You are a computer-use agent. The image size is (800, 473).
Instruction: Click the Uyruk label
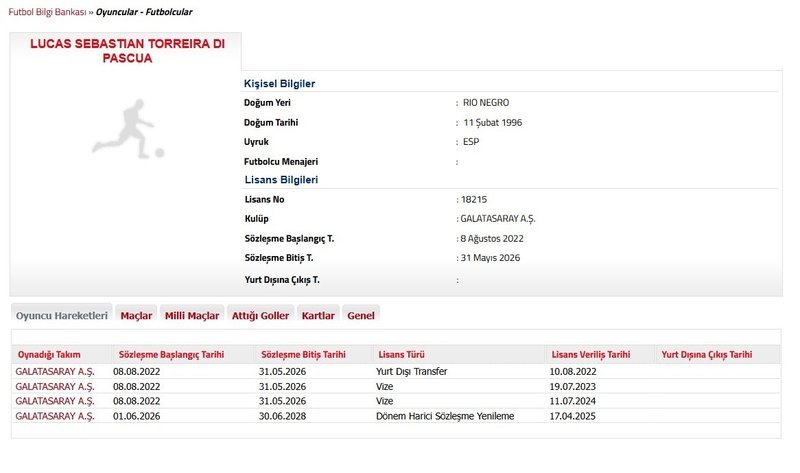(x=256, y=142)
